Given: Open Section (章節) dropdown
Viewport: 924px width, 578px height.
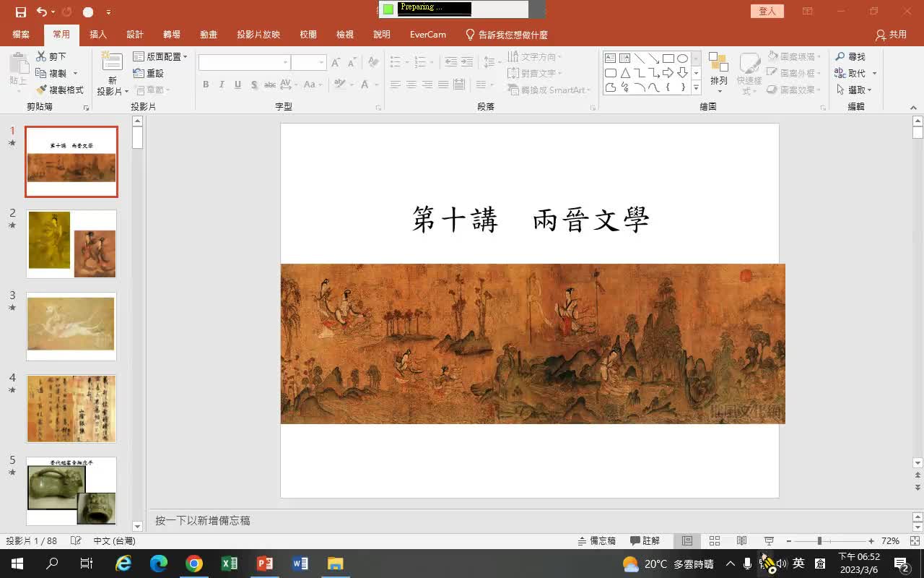Looking at the screenshot, I should [152, 90].
